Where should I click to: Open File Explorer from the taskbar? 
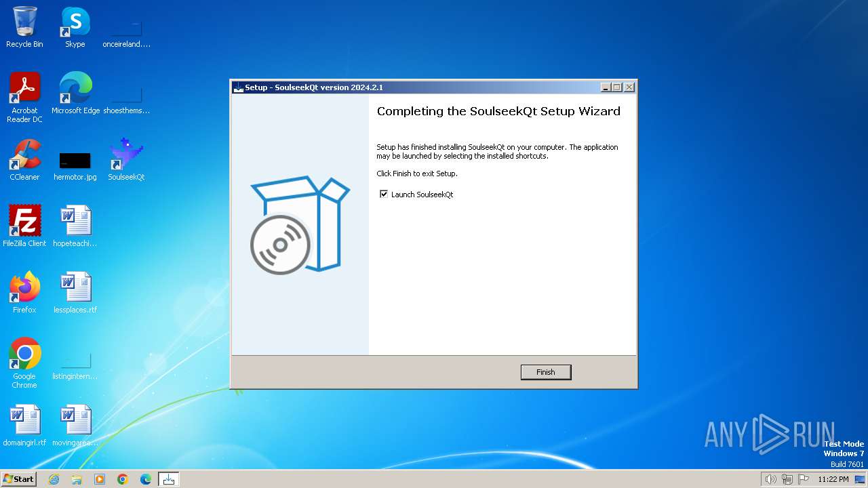point(77,479)
